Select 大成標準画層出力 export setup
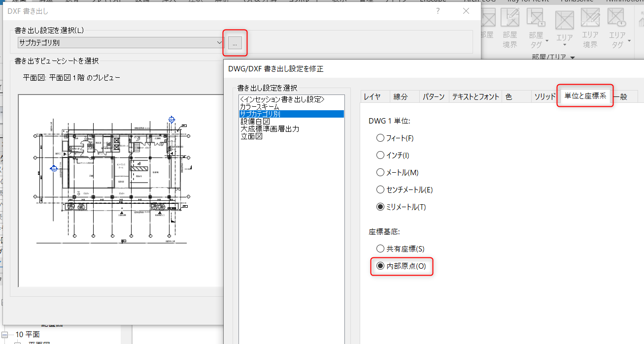This screenshot has height=344, width=644. (269, 129)
